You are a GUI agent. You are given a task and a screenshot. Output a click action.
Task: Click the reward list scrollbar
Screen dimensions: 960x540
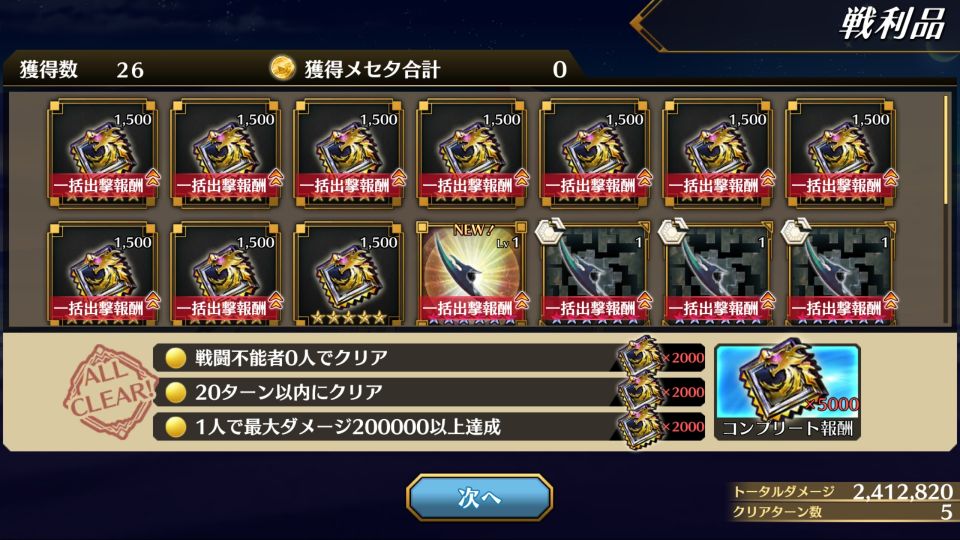(946, 150)
